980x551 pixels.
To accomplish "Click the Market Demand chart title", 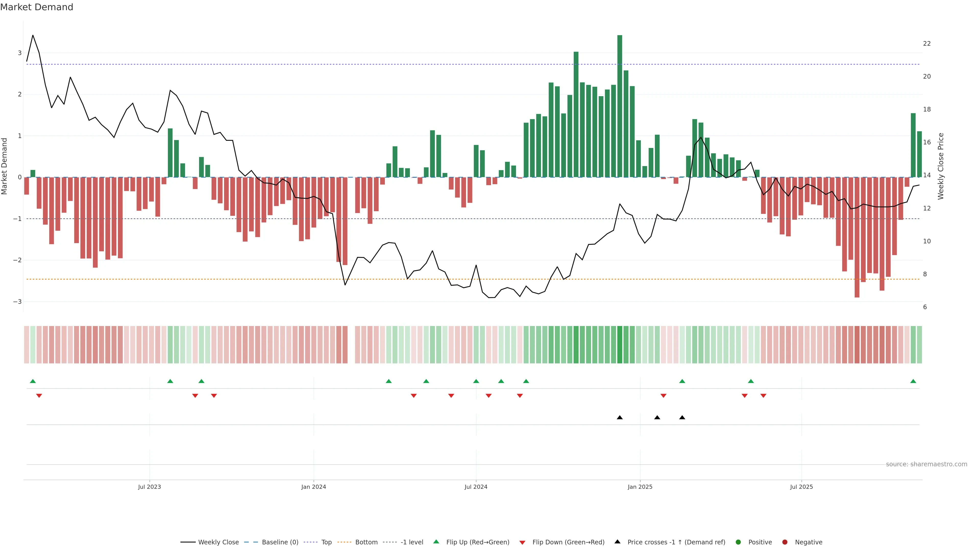I will coord(36,7).
